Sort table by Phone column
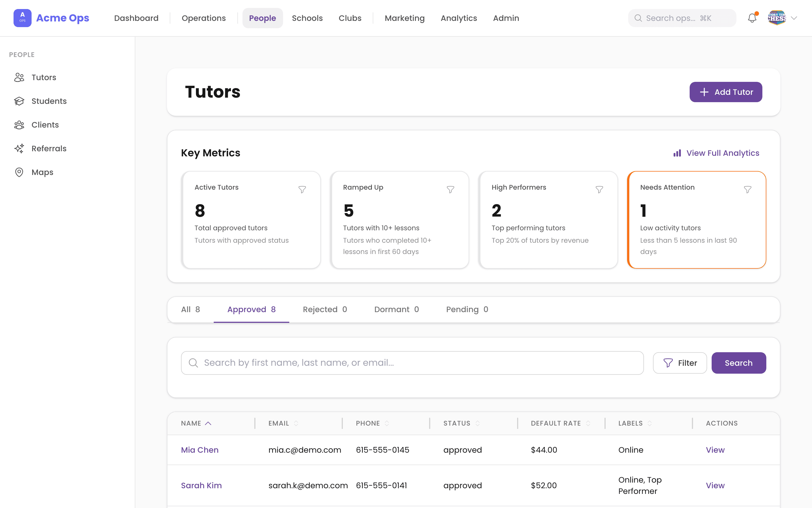The width and height of the screenshot is (812, 508). (387, 423)
